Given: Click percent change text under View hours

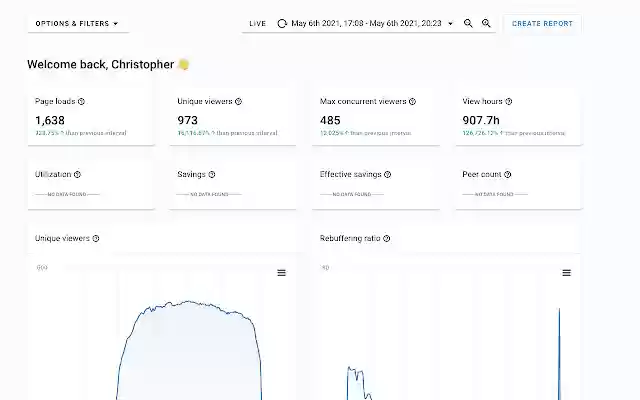Looking at the screenshot, I should pyautogui.click(x=513, y=133).
